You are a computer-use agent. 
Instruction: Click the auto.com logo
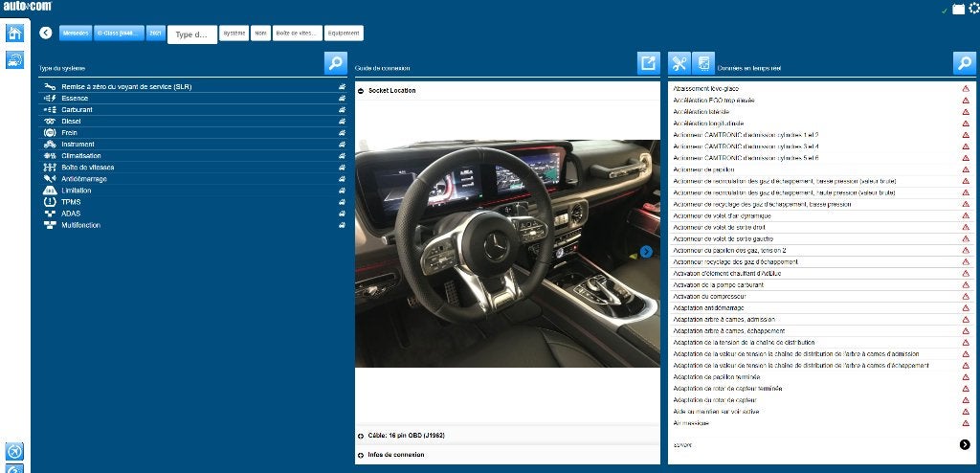coord(26,7)
